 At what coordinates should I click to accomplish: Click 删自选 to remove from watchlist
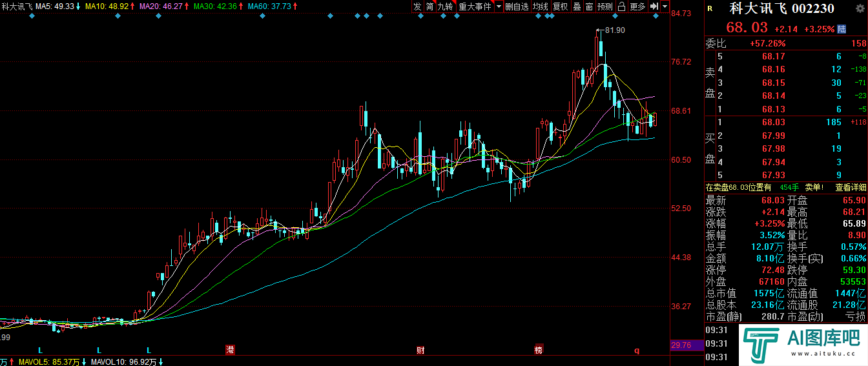517,6
